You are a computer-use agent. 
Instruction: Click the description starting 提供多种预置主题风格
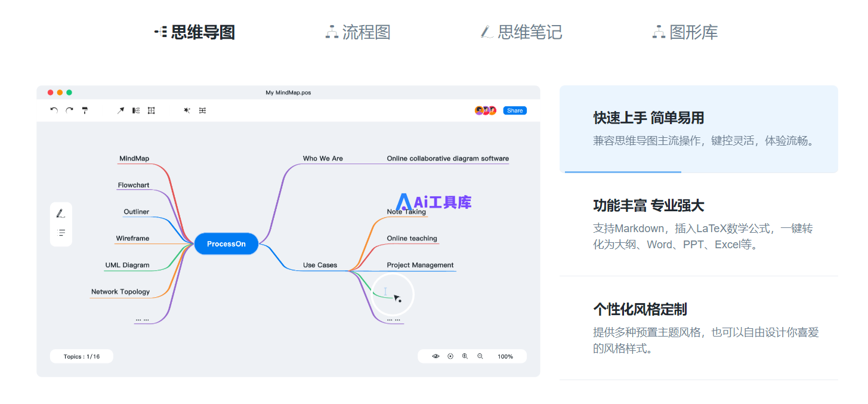706,340
